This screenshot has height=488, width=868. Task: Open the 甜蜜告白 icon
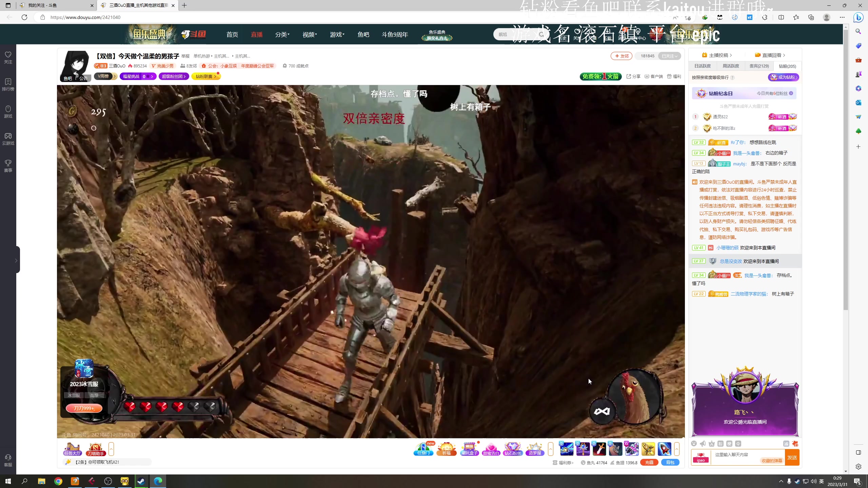(x=491, y=449)
